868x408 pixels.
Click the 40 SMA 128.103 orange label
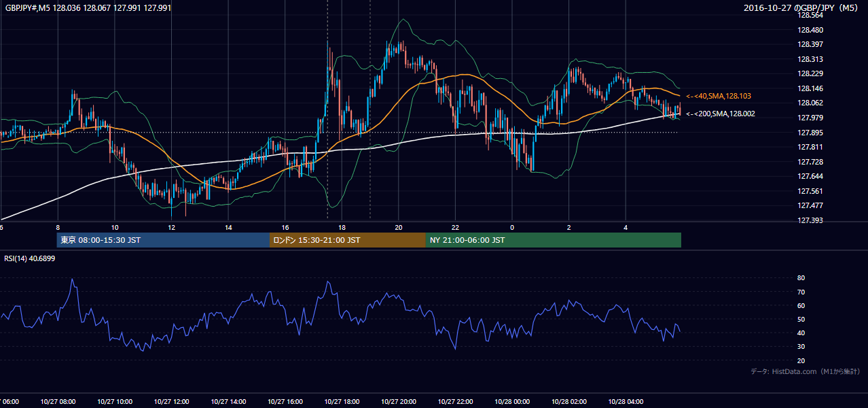tap(719, 97)
